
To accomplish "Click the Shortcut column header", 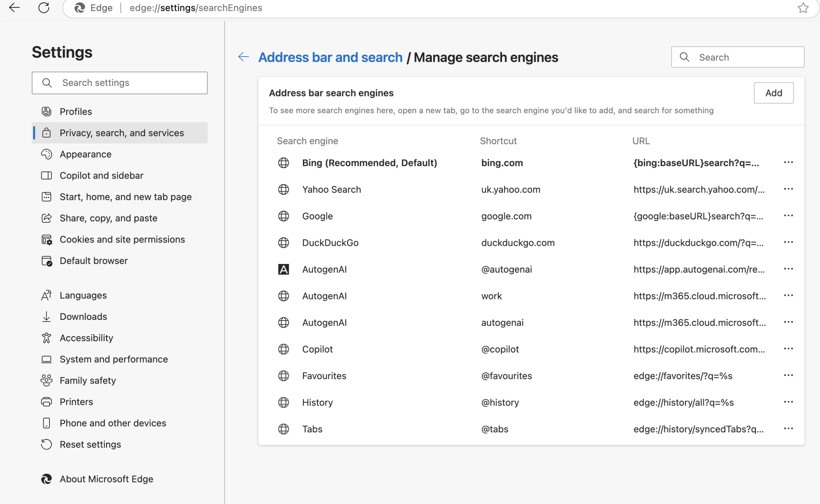I will click(498, 141).
